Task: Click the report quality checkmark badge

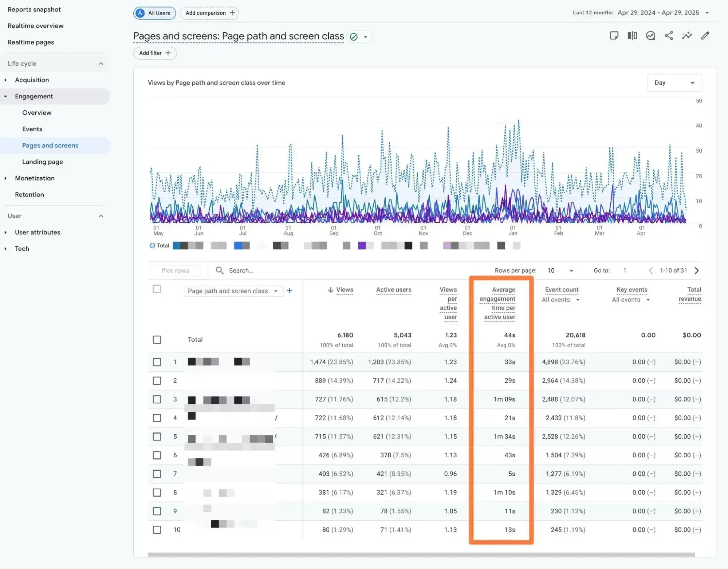Action: (353, 36)
